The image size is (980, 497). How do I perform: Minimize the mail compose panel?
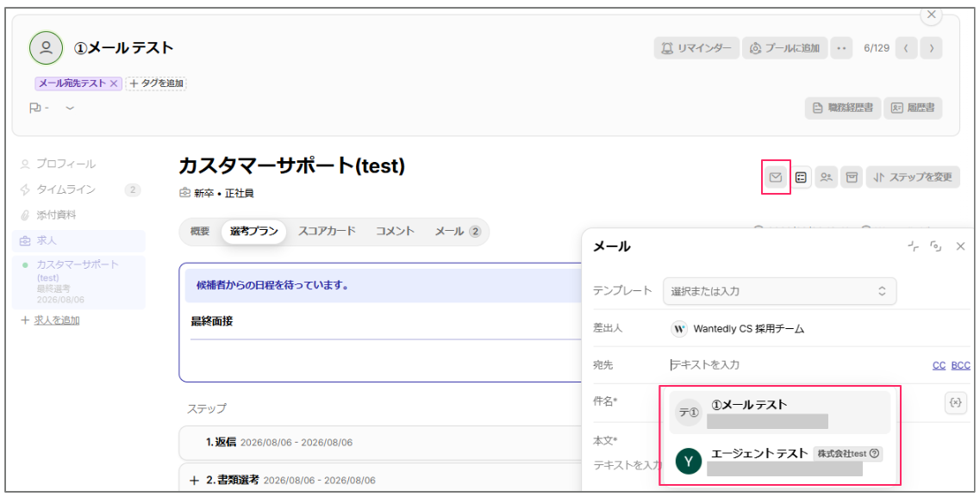point(913,246)
